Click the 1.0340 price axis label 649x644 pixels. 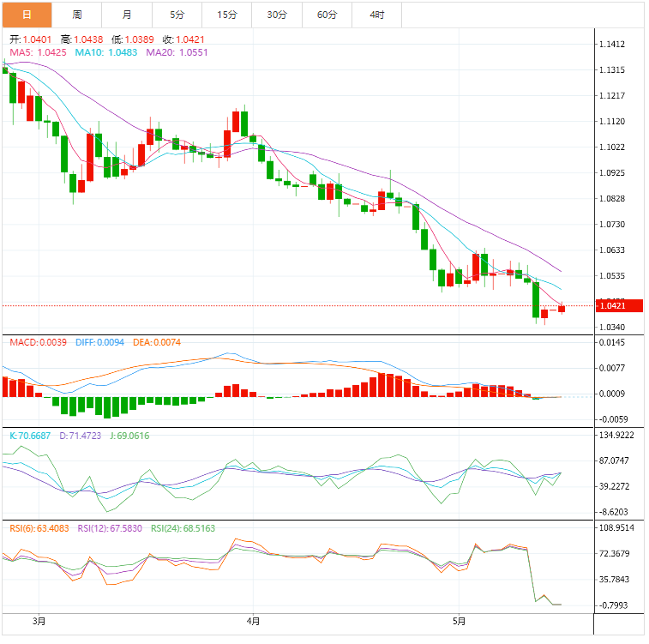click(612, 328)
